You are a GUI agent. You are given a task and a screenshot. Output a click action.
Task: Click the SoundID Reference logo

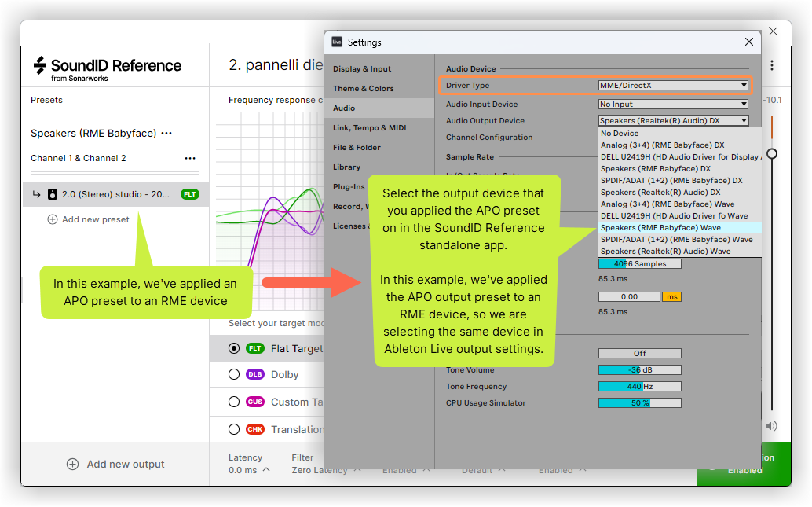tap(108, 68)
